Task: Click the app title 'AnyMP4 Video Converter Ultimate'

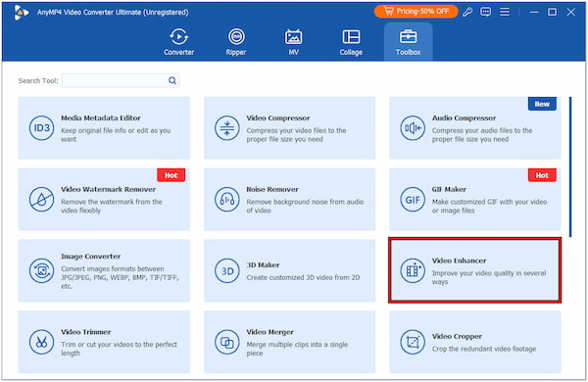Action: pos(113,13)
